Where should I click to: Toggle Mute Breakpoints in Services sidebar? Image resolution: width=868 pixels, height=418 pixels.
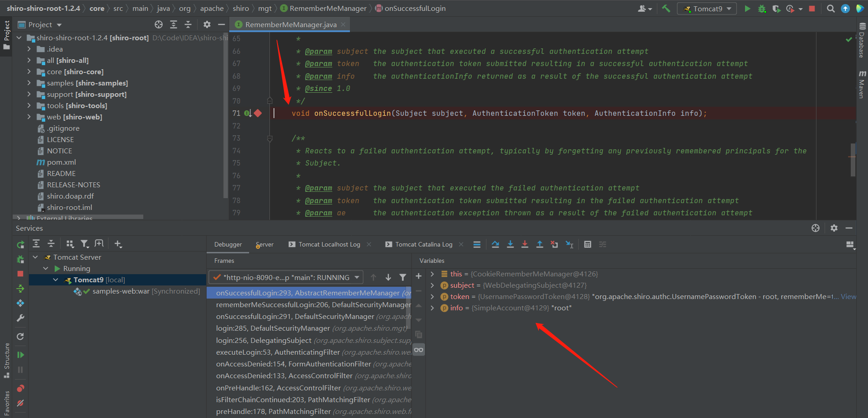pyautogui.click(x=20, y=403)
